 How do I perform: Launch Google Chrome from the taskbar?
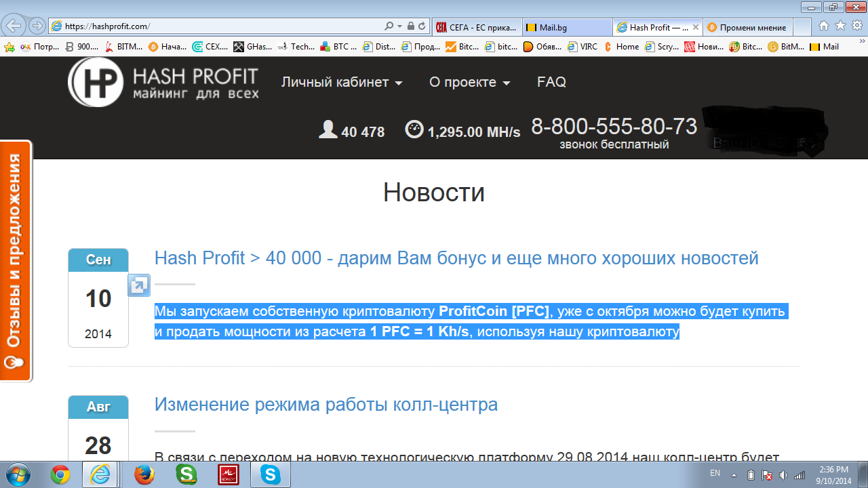point(60,475)
